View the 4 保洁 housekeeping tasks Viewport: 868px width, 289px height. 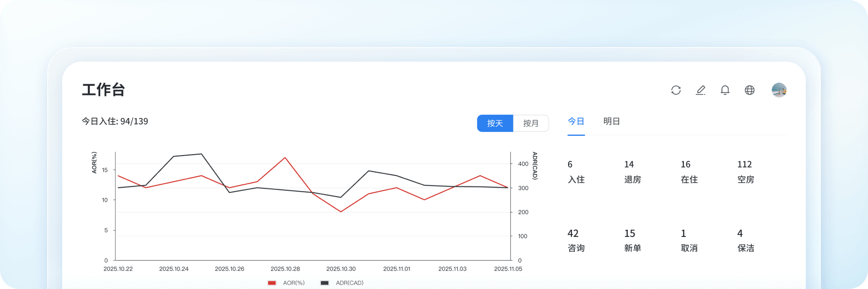coord(746,241)
